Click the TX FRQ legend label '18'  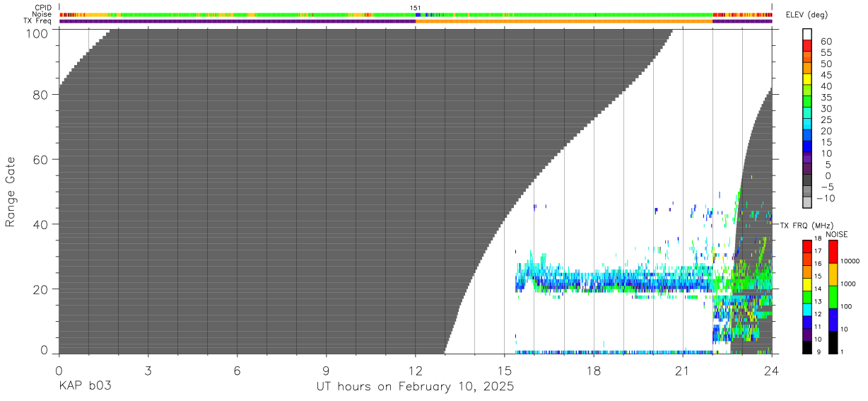coord(819,239)
